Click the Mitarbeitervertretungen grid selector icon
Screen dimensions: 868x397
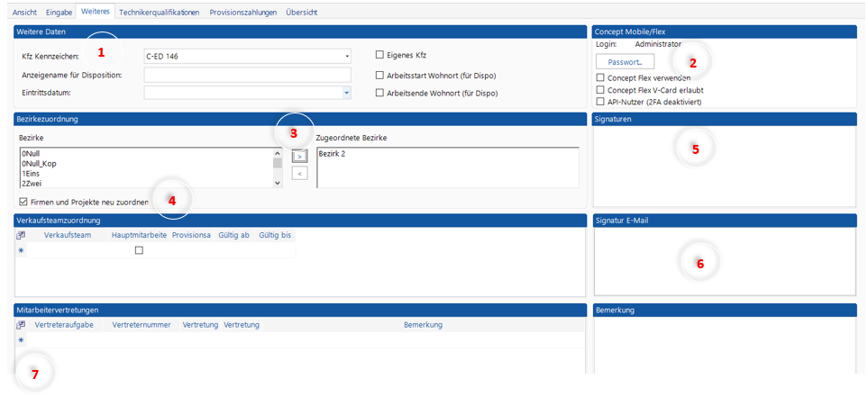click(21, 325)
